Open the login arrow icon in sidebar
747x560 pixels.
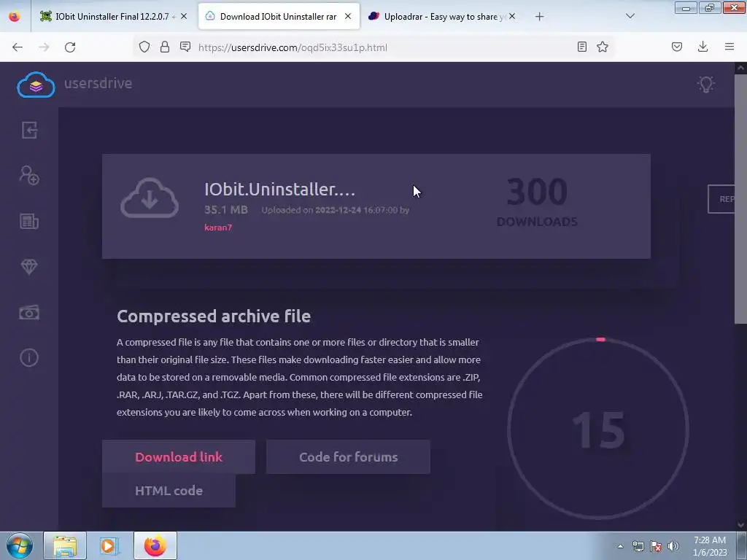(x=29, y=130)
